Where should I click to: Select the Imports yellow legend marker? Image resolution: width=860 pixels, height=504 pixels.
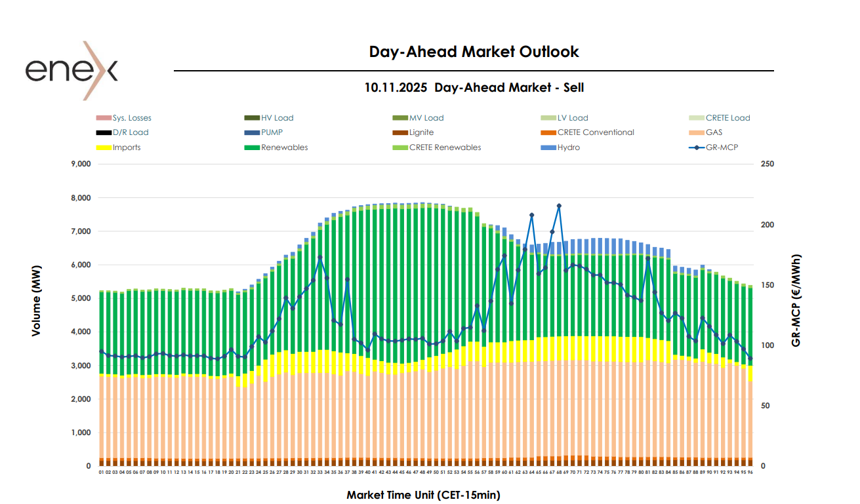tap(104, 147)
